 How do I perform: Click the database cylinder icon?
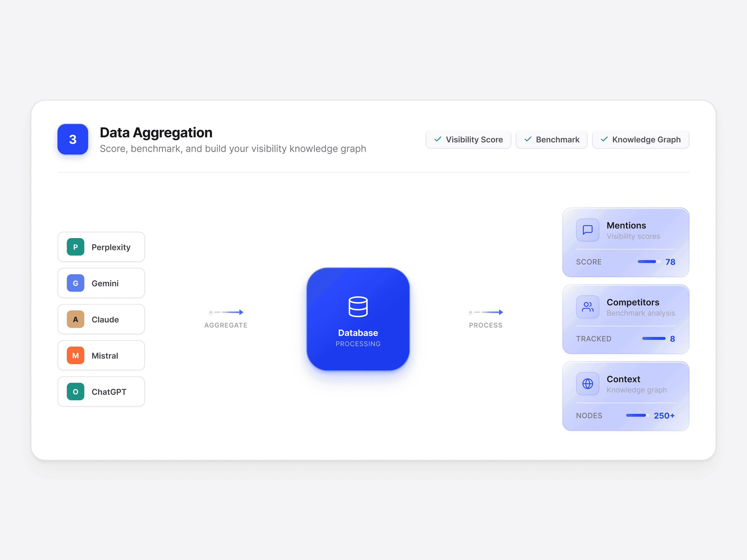[x=358, y=306]
